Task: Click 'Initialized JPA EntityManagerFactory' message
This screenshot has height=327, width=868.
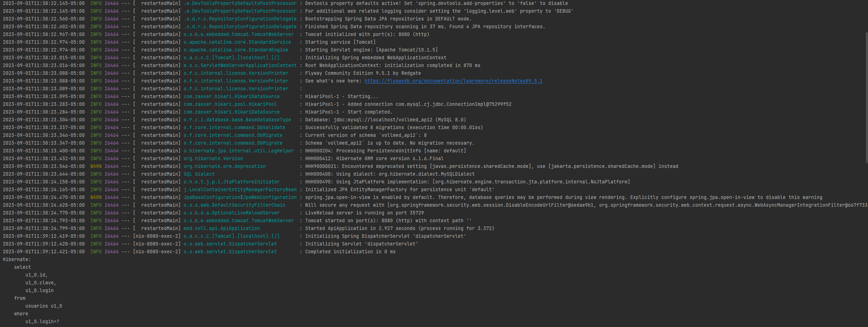Action: [x=400, y=190]
